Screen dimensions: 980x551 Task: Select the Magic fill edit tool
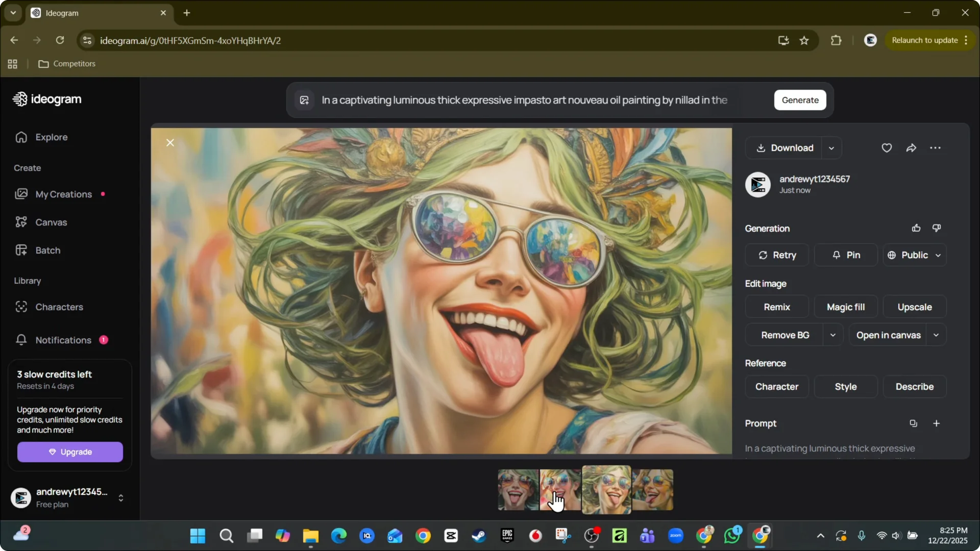coord(845,307)
